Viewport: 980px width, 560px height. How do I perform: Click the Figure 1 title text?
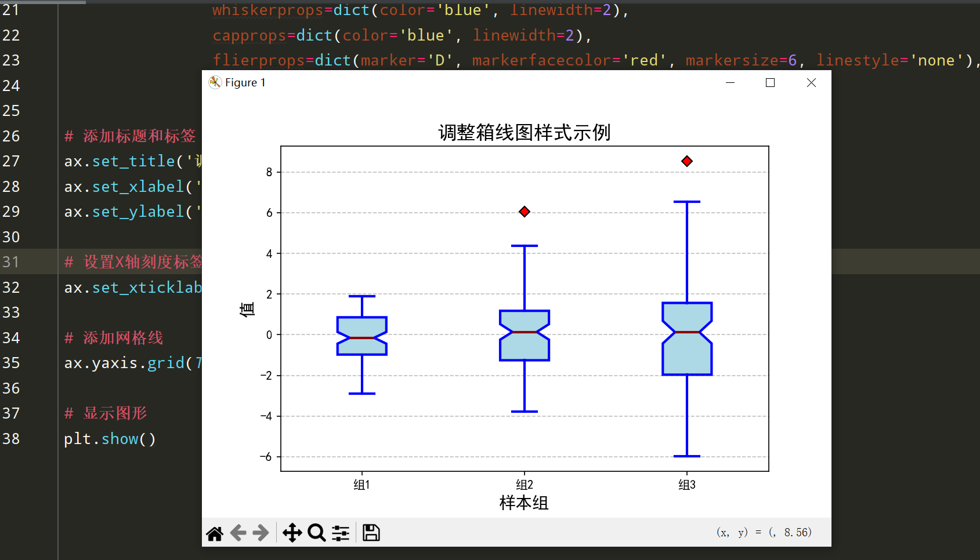pyautogui.click(x=245, y=82)
